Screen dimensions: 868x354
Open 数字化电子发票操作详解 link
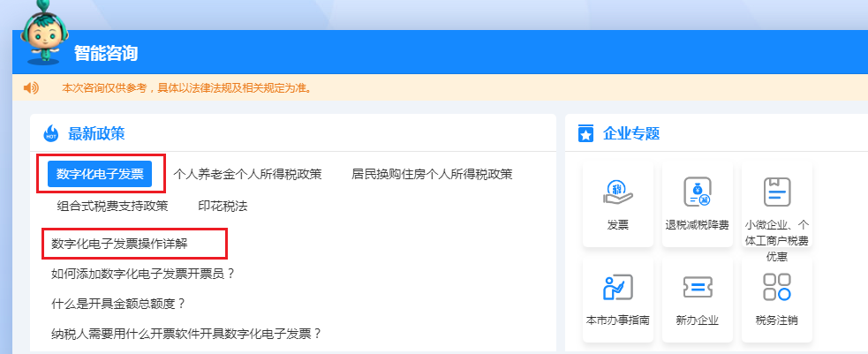pyautogui.click(x=119, y=244)
